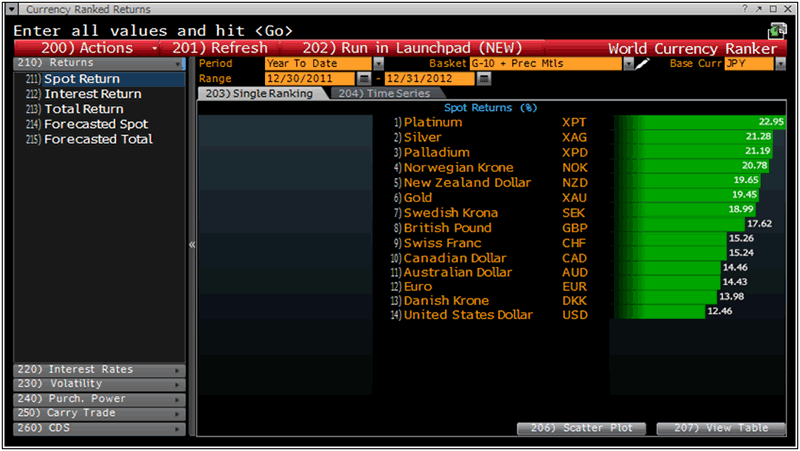
Task: Click the XAG ticker code
Action: click(574, 137)
